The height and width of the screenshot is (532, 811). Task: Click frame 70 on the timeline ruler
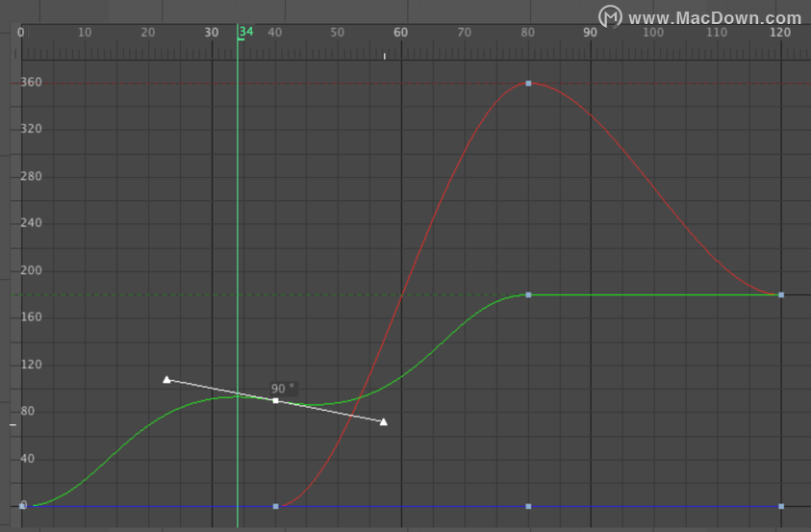(x=464, y=33)
